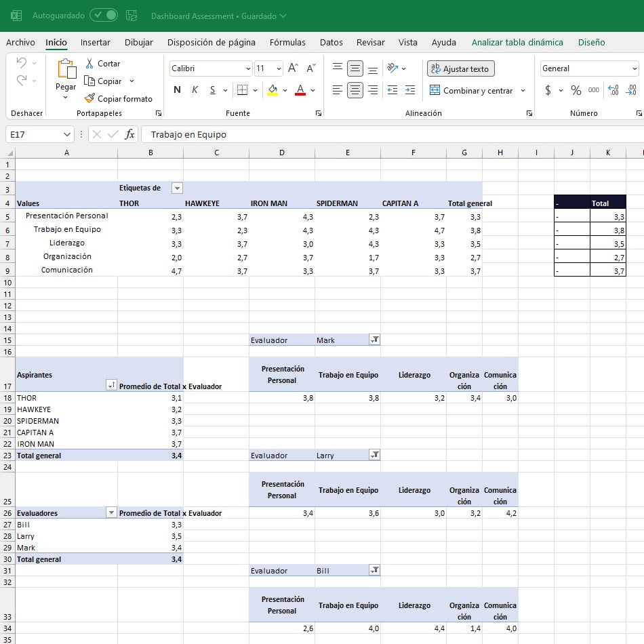The width and height of the screenshot is (644, 644).
Task: Increase font size with the large A
Action: pos(293,68)
